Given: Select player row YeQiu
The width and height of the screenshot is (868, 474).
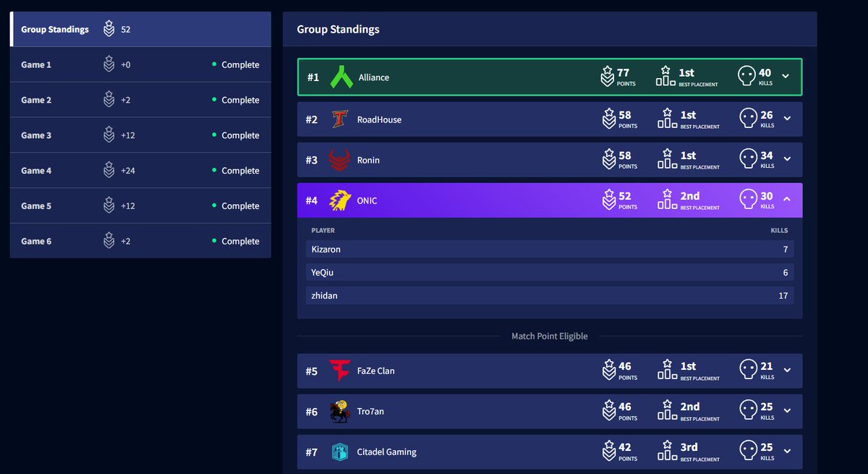Looking at the screenshot, I should pyautogui.click(x=550, y=272).
